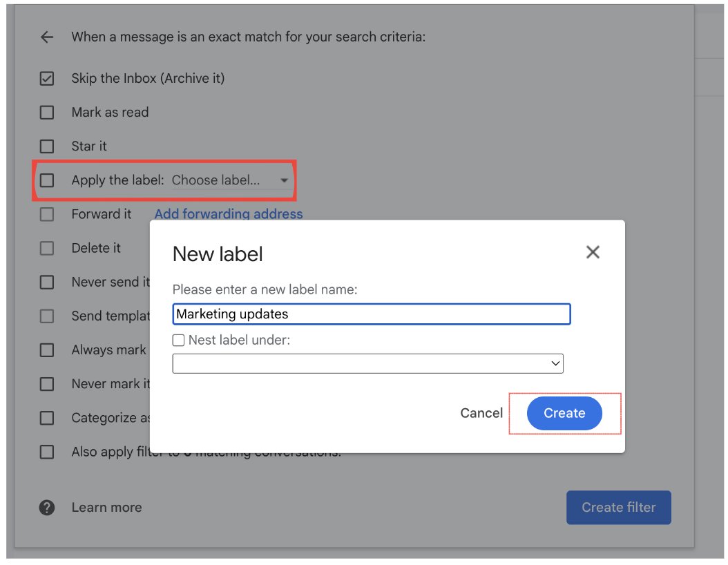Close the New label dialog with the X
Image resolution: width=728 pixels, height=565 pixels.
tap(593, 252)
